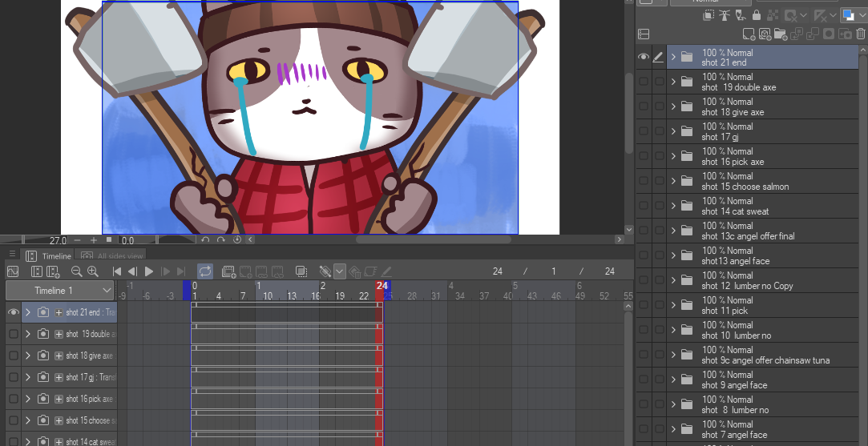Delete the selected layer using the trash icon
868x446 pixels.
860,34
